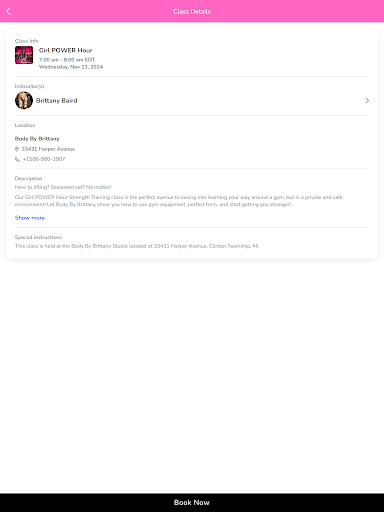Expand description with Show more
This screenshot has width=384, height=512.
[x=30, y=218]
